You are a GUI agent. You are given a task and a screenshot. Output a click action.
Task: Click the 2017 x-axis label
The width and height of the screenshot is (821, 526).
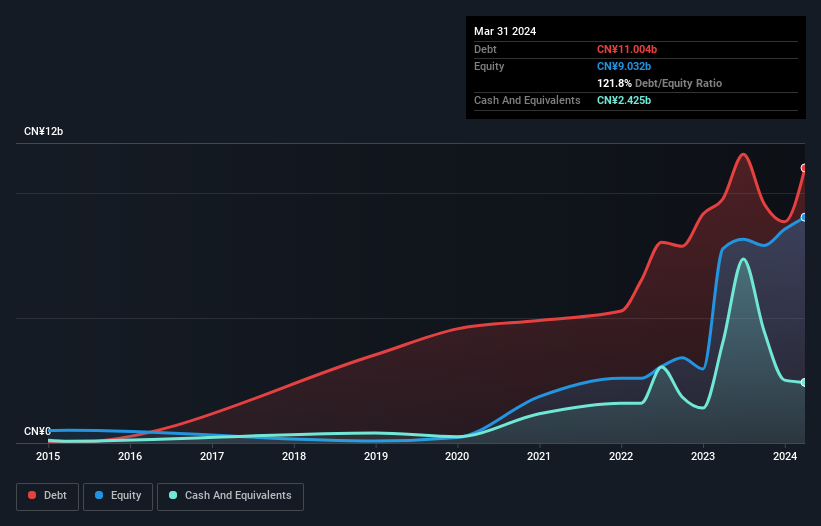(x=212, y=456)
